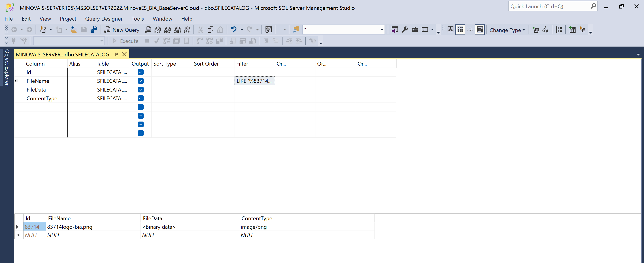Toggle Output checkbox for the FileData row
This screenshot has height=263, width=644.
(140, 90)
